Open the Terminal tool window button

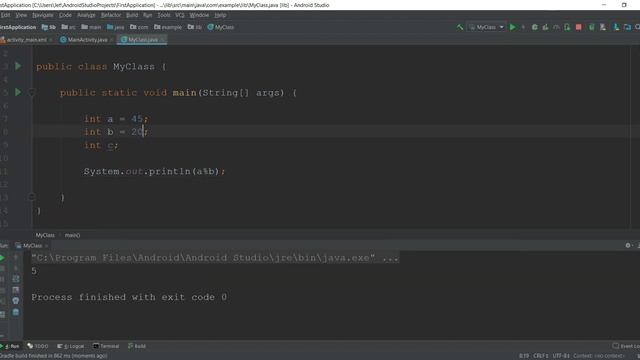pos(106,346)
